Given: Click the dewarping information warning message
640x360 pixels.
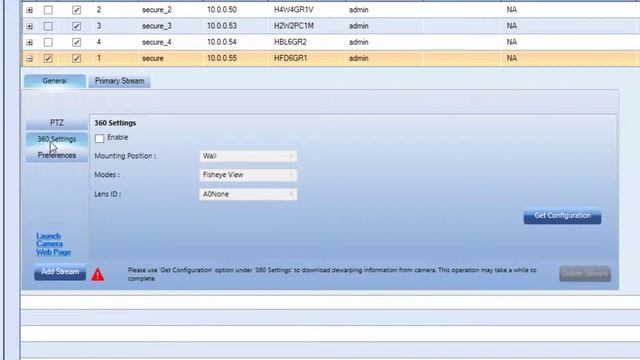Looking at the screenshot, I should coord(332,274).
